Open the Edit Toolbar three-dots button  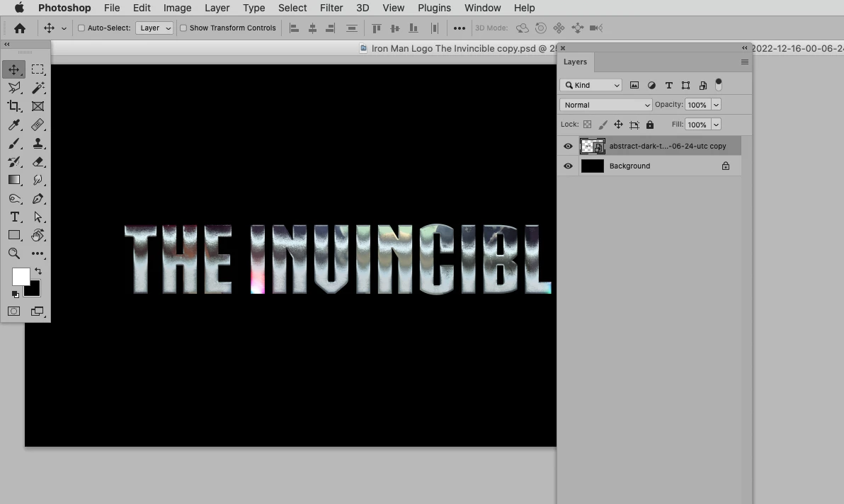37,253
